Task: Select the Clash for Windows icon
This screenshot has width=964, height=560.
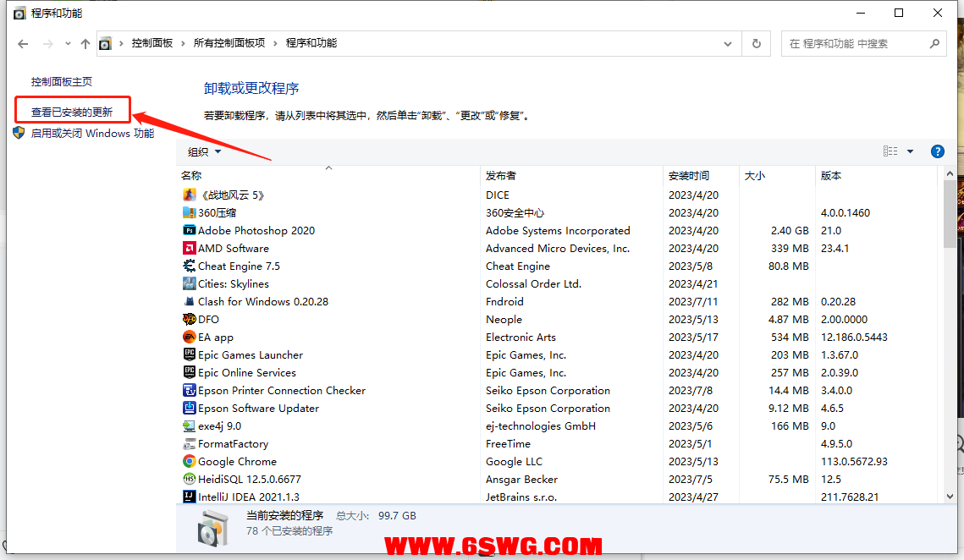Action: click(190, 302)
